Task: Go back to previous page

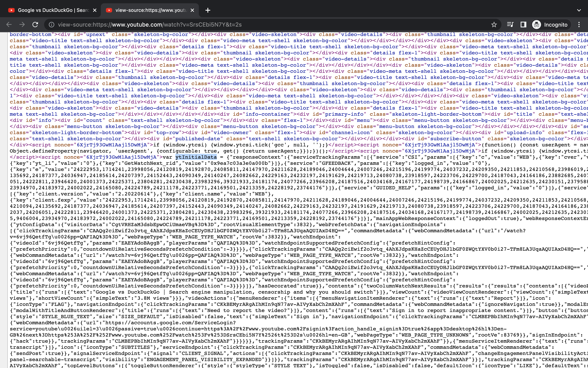Action: [x=9, y=25]
